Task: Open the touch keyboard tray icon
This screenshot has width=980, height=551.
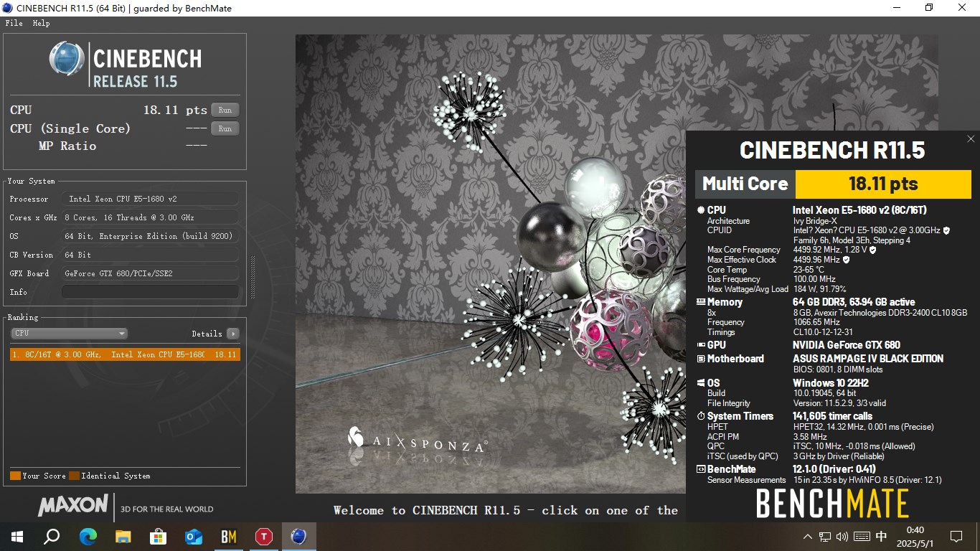Action: click(862, 536)
